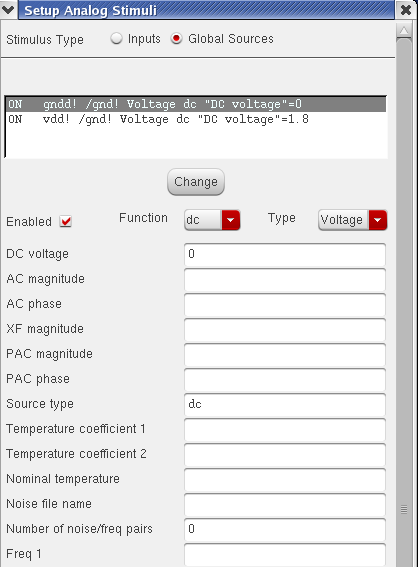Toggle the Enabled checkbox
Screen dimensions: 418x567
tap(66, 221)
